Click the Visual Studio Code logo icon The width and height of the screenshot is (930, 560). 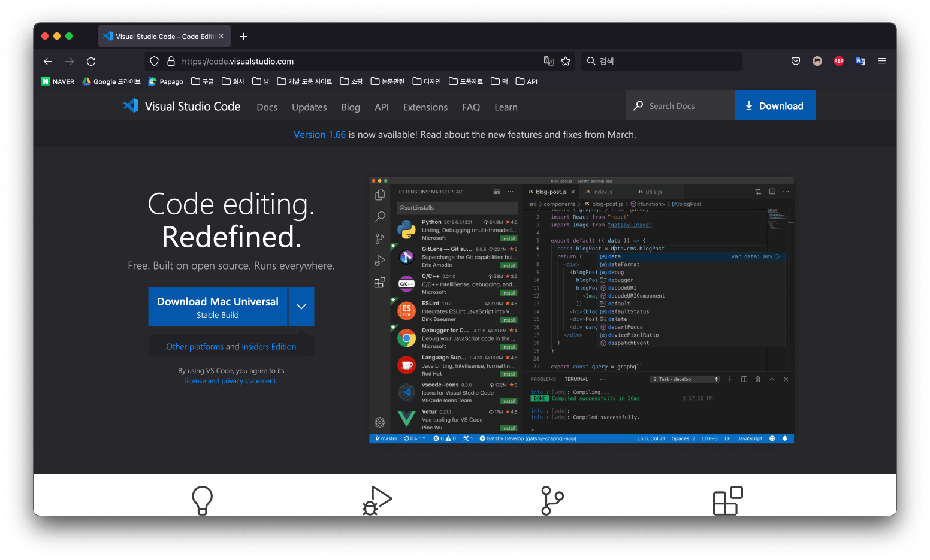[131, 106]
